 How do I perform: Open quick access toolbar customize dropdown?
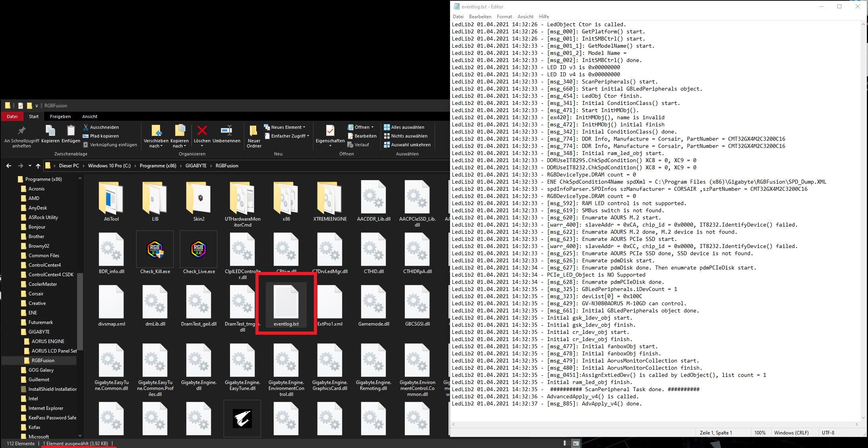pos(37,106)
